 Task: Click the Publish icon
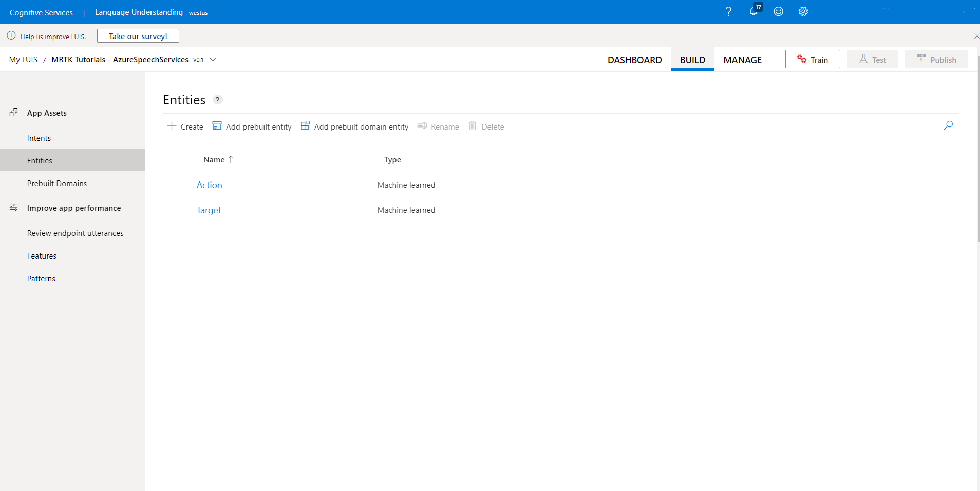click(921, 59)
